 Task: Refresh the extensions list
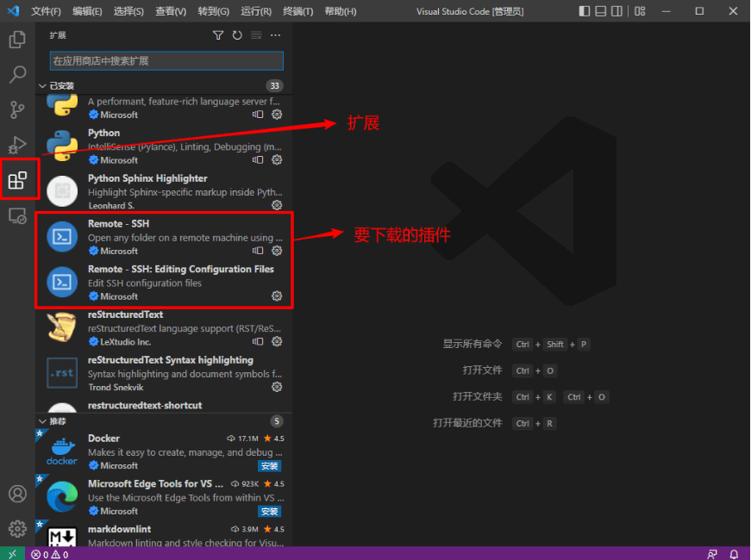pyautogui.click(x=237, y=35)
